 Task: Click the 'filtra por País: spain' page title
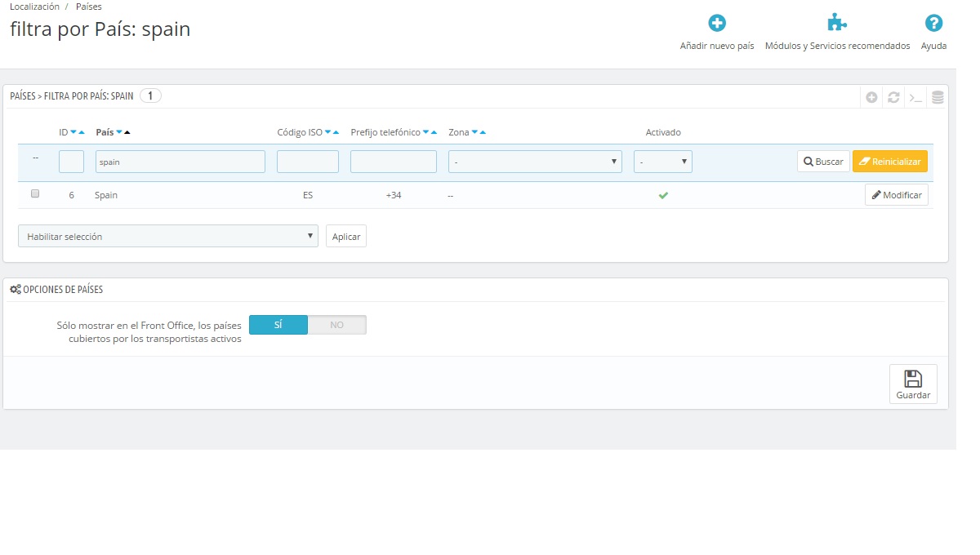coord(100,29)
